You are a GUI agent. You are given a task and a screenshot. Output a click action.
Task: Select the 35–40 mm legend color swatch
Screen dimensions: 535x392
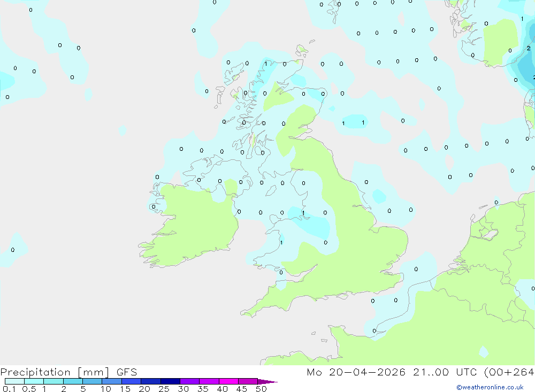coord(209,381)
